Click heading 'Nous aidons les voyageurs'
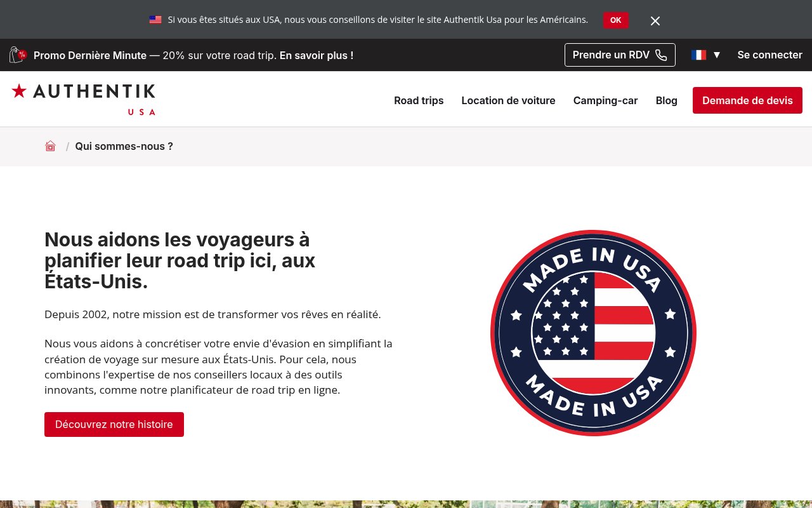 point(180,260)
